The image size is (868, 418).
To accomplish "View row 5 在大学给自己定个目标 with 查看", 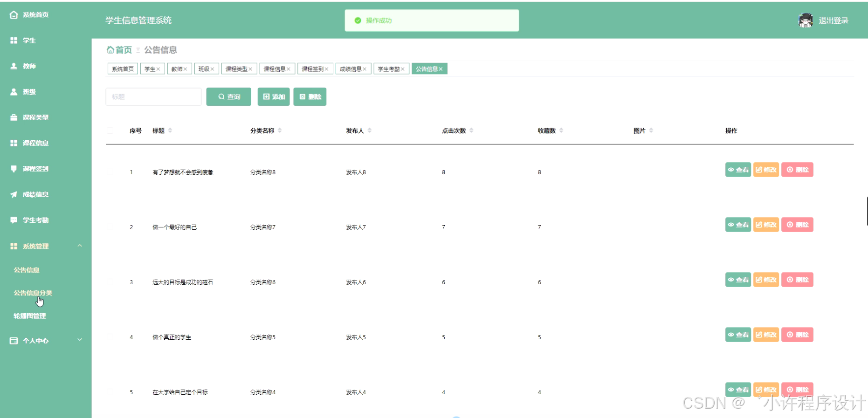I will click(x=738, y=390).
